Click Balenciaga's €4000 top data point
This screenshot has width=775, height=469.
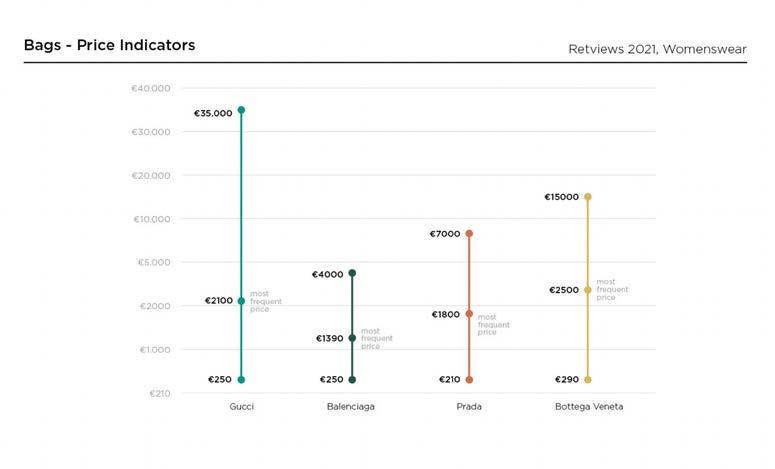(x=352, y=273)
